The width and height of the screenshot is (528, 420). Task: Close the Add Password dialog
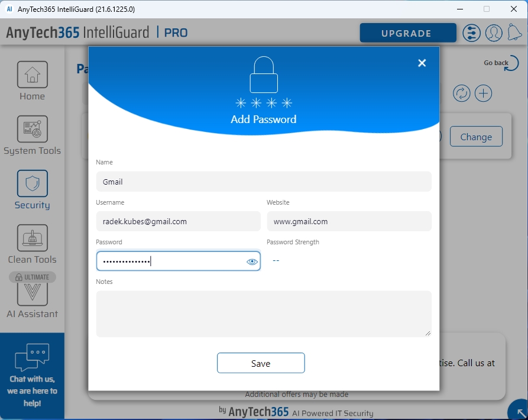(x=422, y=63)
